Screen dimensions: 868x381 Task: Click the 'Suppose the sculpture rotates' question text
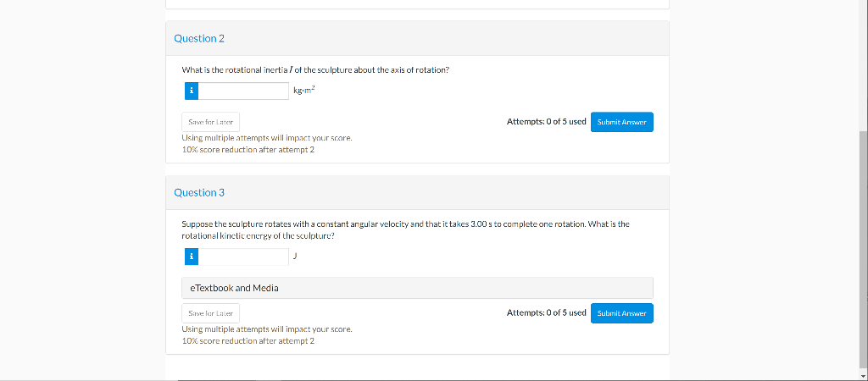(x=406, y=230)
